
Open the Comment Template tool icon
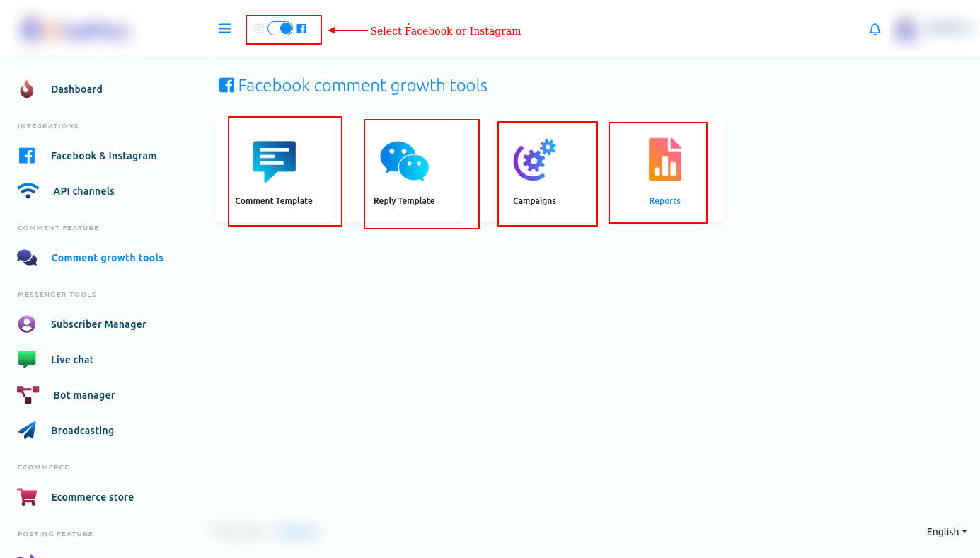click(x=274, y=161)
